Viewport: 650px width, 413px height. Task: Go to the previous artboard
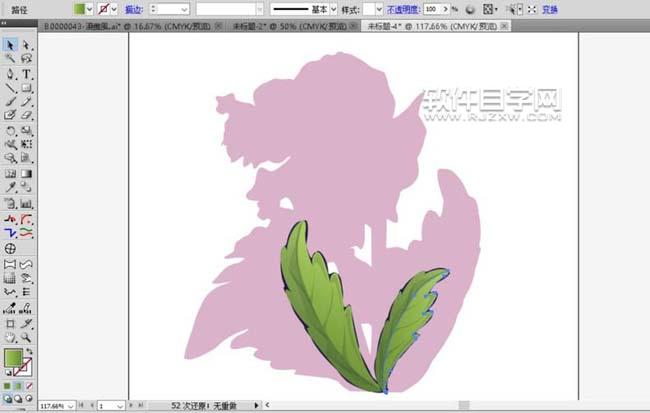[92, 406]
